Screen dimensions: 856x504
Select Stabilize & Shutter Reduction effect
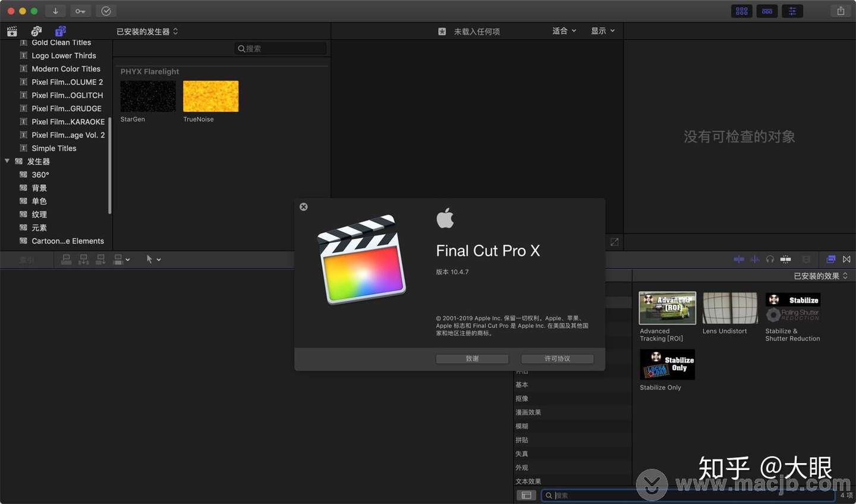(x=793, y=308)
